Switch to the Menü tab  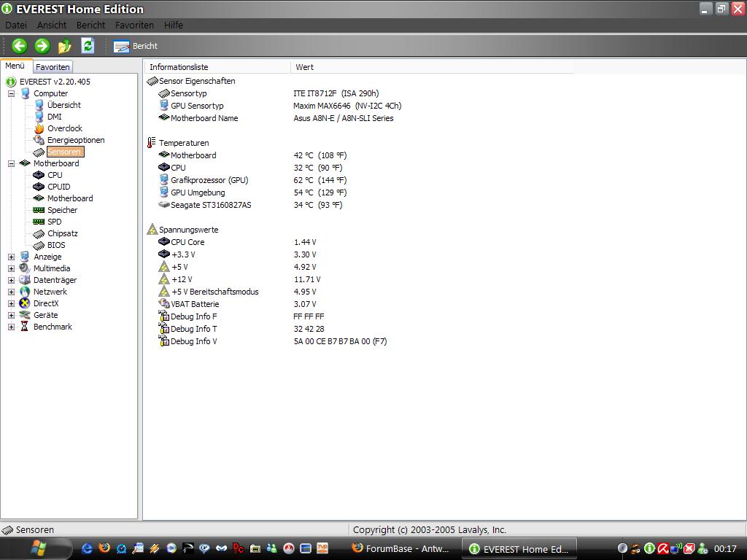[15, 66]
